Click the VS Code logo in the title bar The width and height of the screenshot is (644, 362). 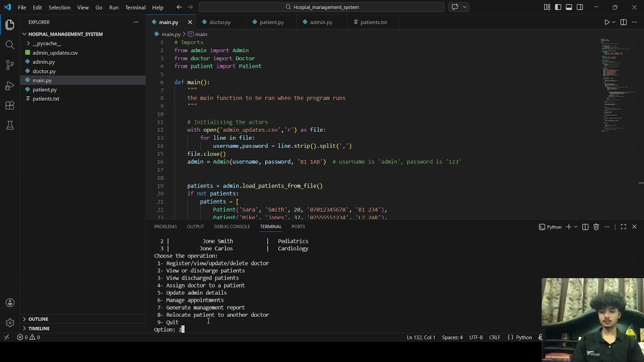7,7
